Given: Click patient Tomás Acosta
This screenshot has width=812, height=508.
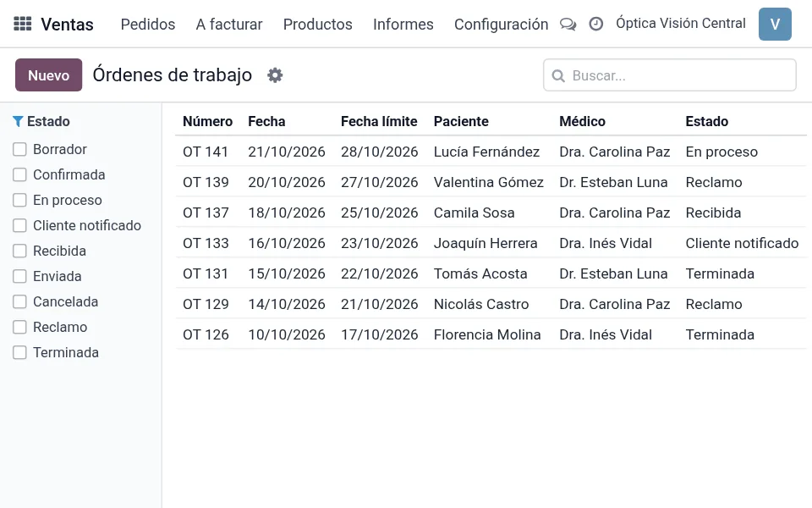Looking at the screenshot, I should [480, 273].
